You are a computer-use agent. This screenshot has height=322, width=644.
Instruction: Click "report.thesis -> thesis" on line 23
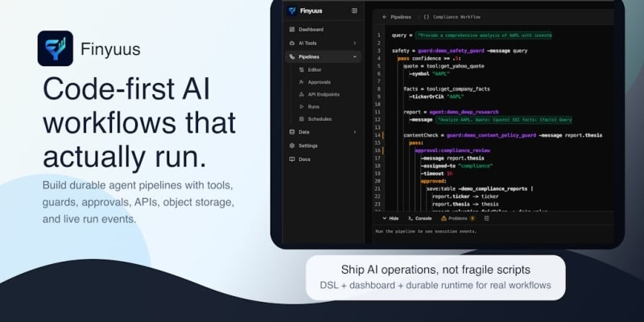[x=465, y=204]
